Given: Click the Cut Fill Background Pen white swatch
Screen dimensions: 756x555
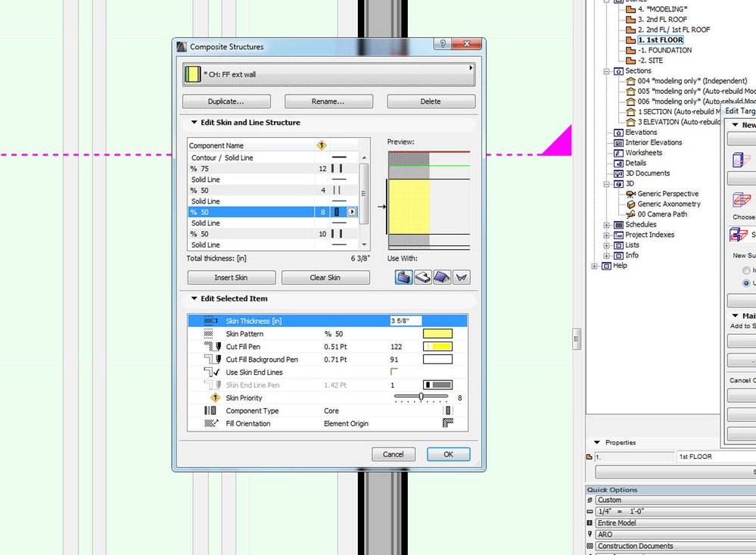Looking at the screenshot, I should point(438,360).
